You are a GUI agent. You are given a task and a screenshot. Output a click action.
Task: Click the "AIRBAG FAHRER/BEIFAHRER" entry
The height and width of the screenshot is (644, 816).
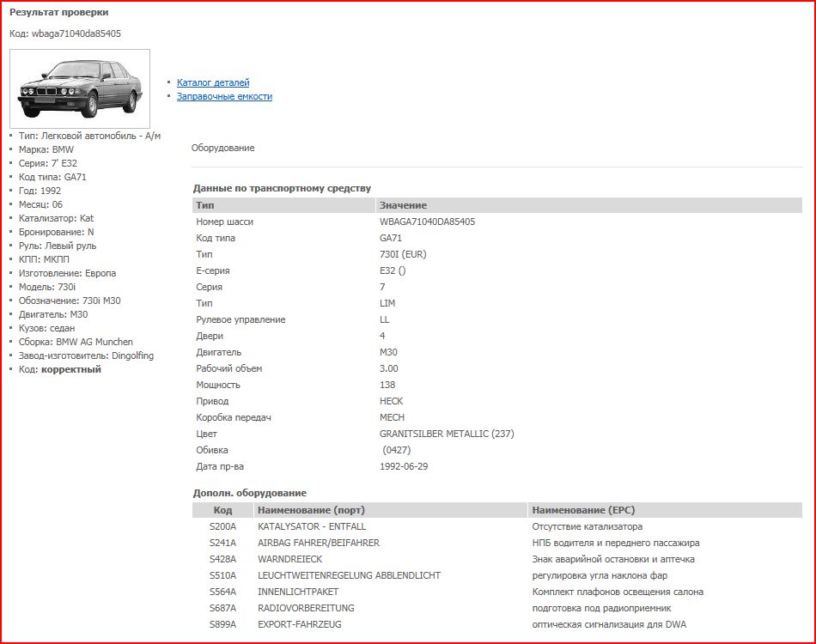pyautogui.click(x=319, y=543)
